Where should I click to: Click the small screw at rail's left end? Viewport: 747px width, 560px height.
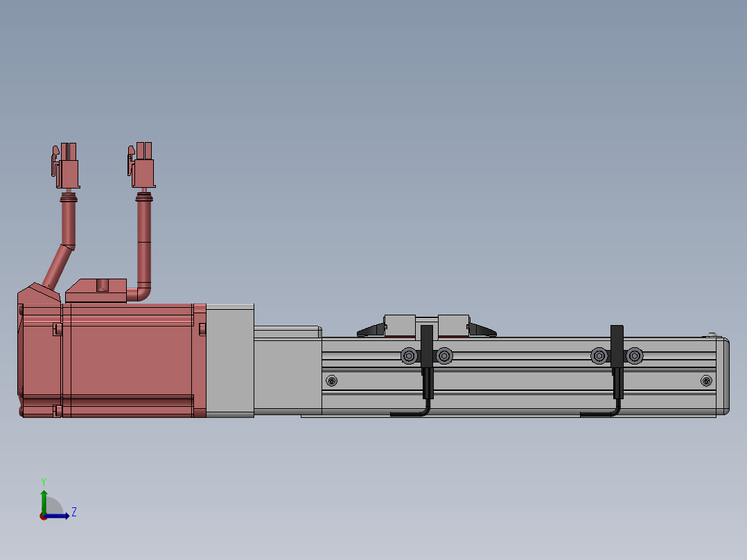[x=333, y=380]
